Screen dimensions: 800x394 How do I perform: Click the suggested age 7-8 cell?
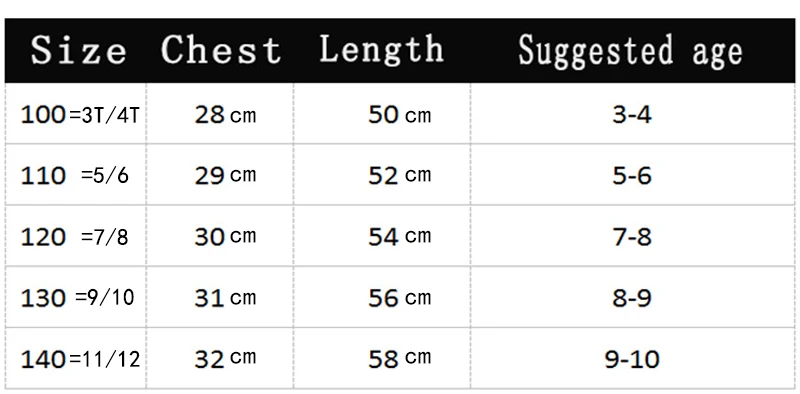632,237
